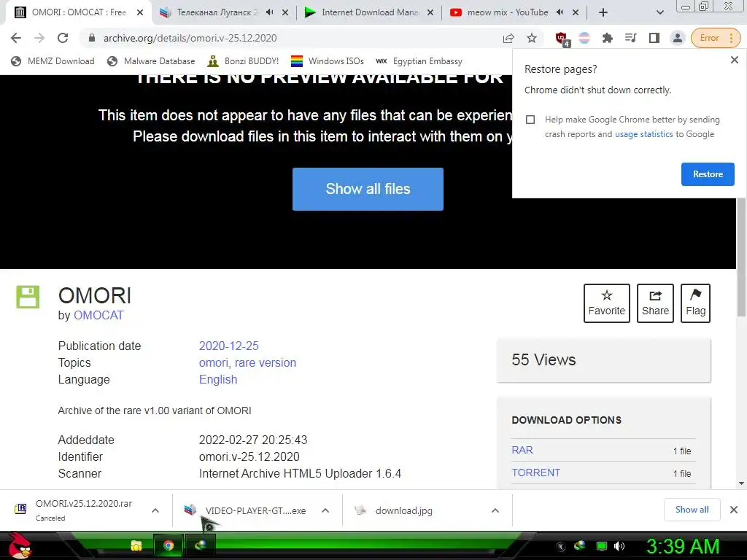
Task: Open the MEMZ Download bookmark
Action: (x=53, y=61)
